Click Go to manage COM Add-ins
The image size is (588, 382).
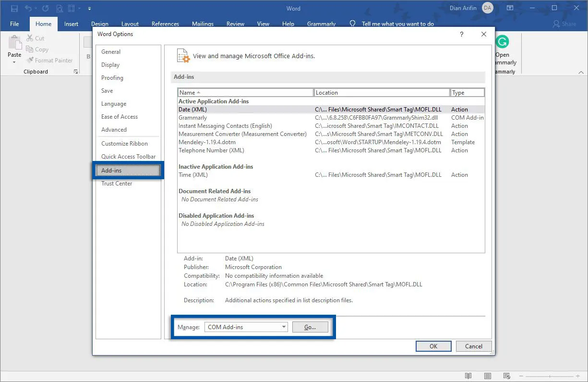tap(310, 327)
